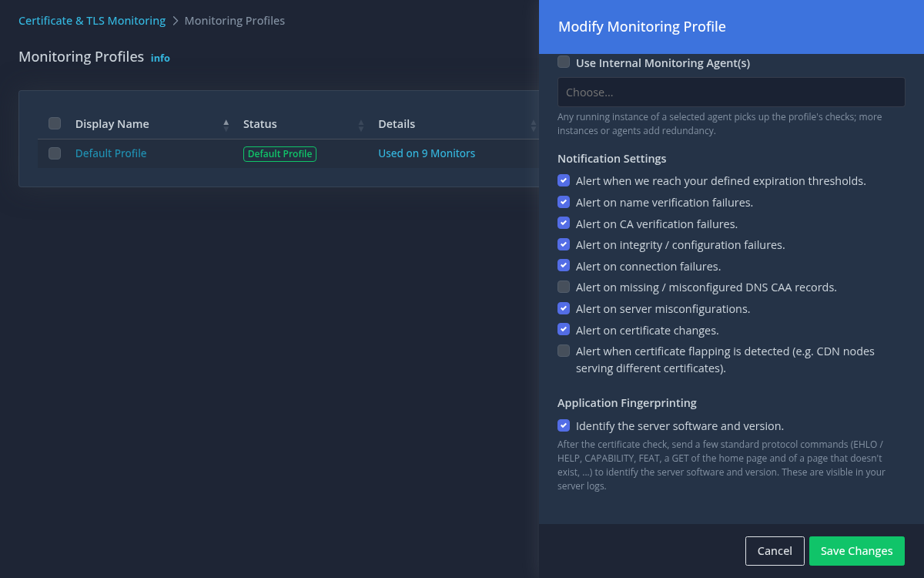The image size is (924, 578).
Task: Click the Monitoring Profiles breadcrumb text
Action: click(x=235, y=21)
